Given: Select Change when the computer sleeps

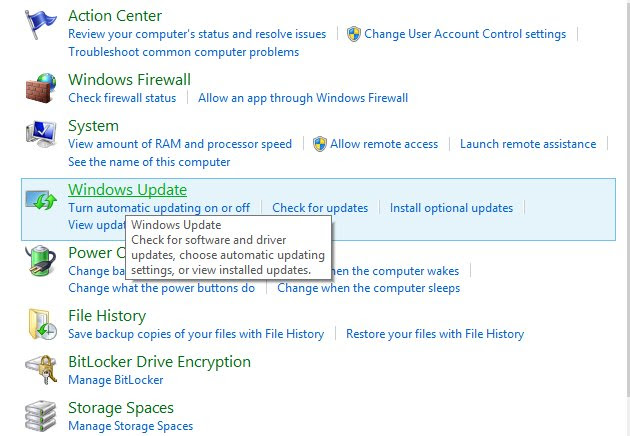Looking at the screenshot, I should click(368, 288).
